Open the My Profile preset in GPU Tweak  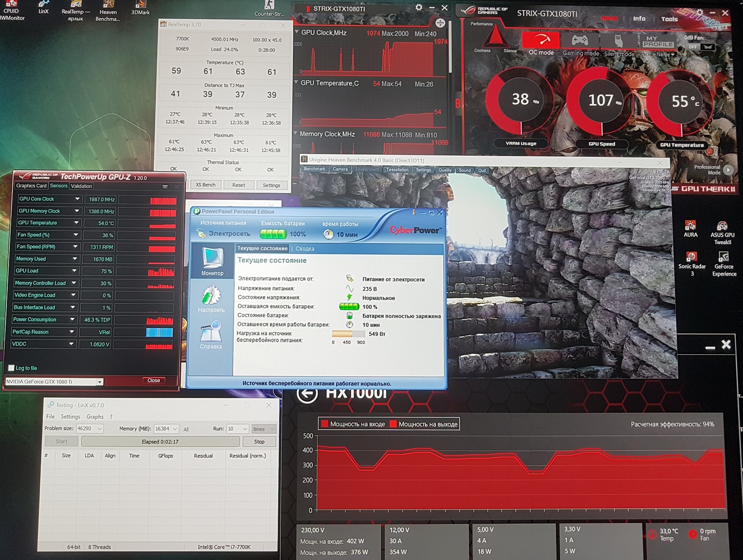[x=657, y=42]
